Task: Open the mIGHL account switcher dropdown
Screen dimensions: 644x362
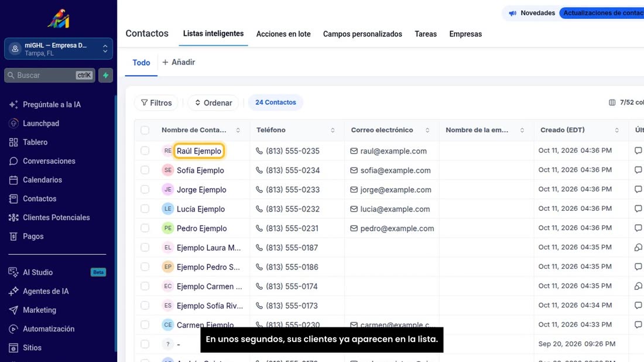Action: [x=59, y=49]
